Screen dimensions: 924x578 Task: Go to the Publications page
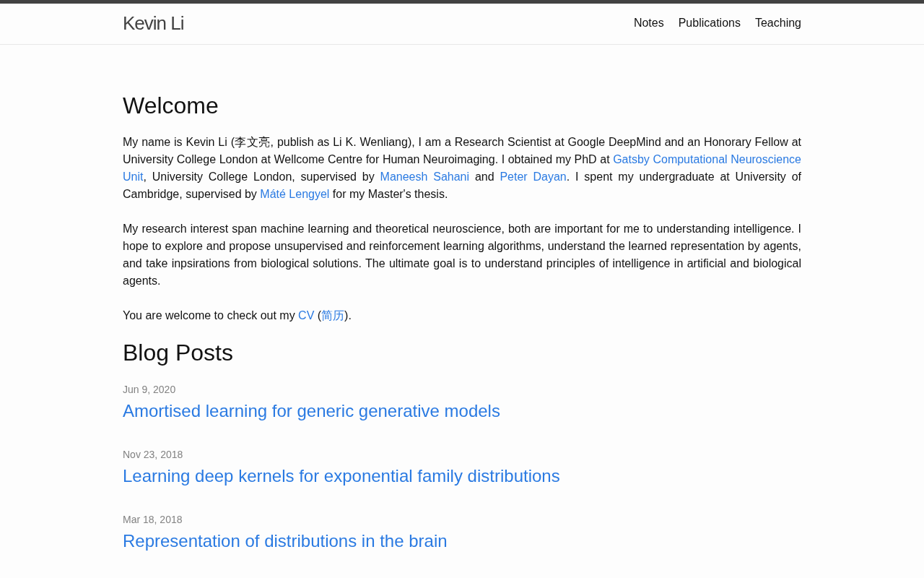click(709, 23)
